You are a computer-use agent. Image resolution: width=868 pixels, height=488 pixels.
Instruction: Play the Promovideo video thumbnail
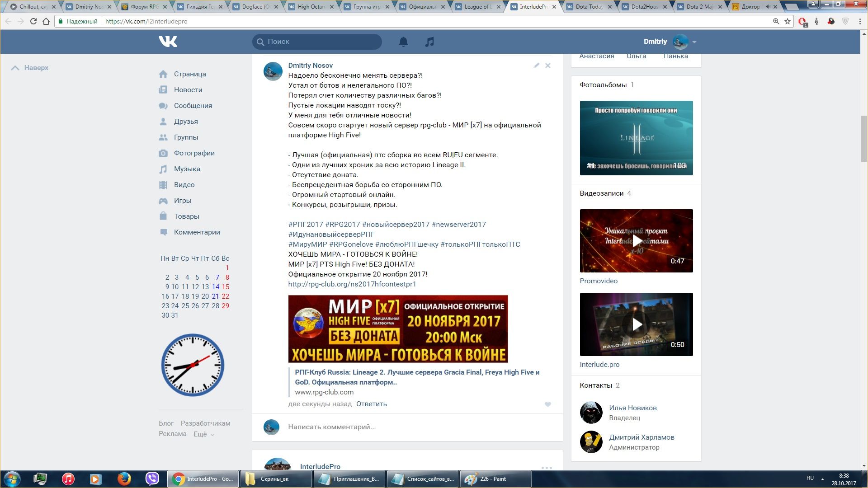[x=636, y=240]
